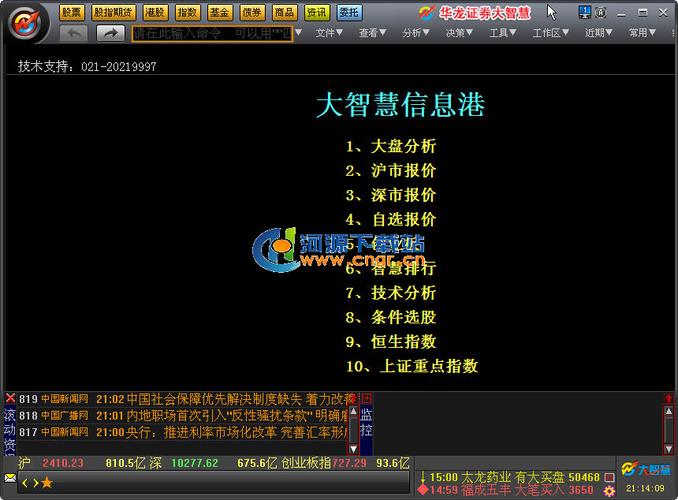
Task: Open the 工具 menu
Action: pyautogui.click(x=502, y=32)
